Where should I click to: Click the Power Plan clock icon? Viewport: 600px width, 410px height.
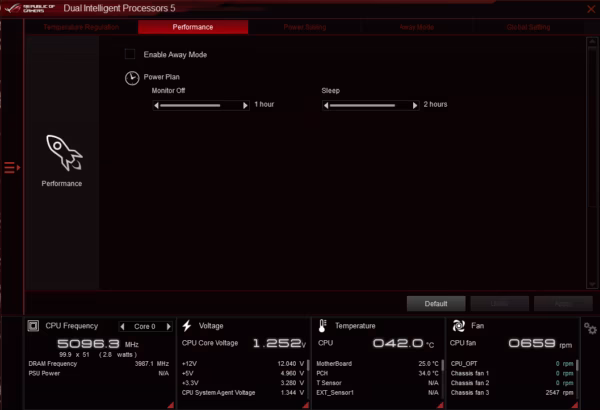(132, 78)
